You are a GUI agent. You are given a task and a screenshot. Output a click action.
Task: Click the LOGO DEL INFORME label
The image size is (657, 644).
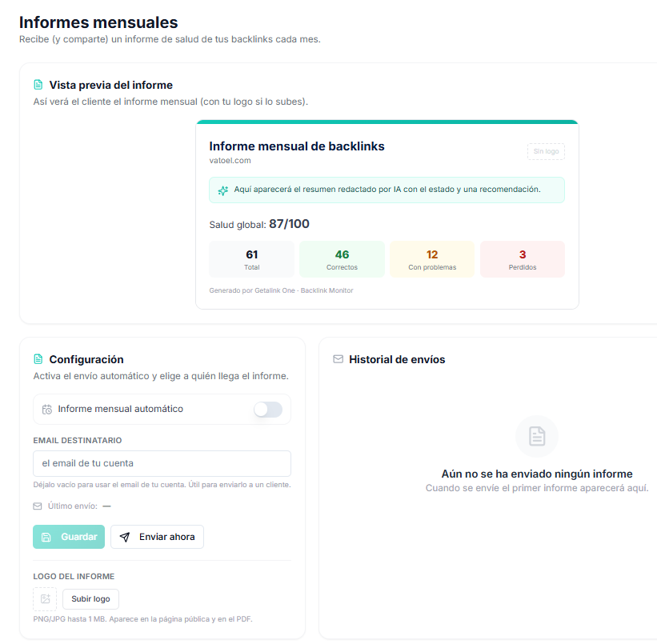pos(74,577)
